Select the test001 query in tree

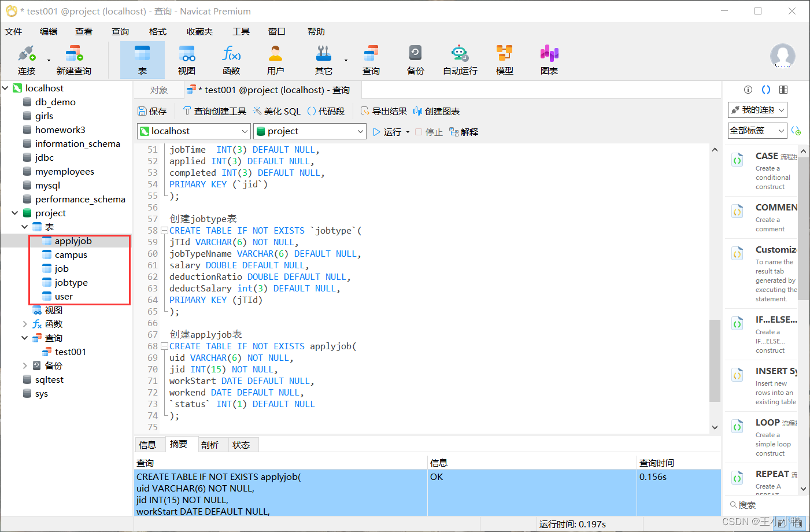pyautogui.click(x=70, y=352)
